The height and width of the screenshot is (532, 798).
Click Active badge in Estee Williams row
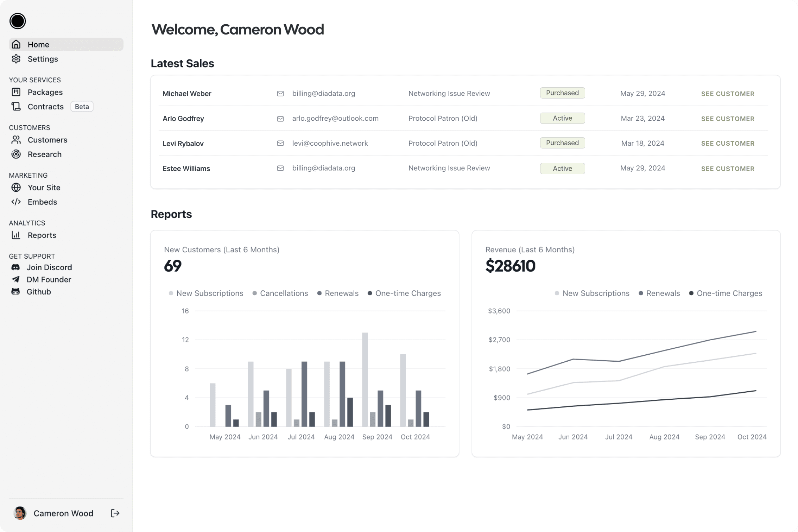coord(562,169)
